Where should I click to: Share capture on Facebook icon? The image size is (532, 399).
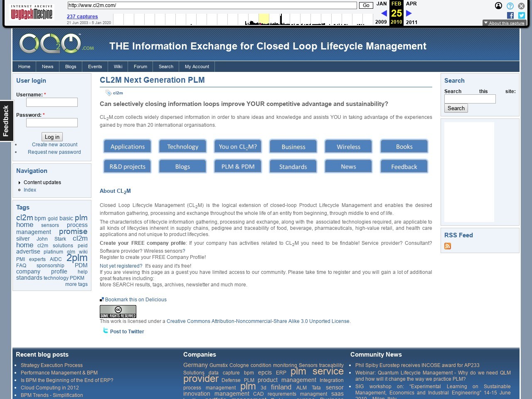pyautogui.click(x=510, y=15)
